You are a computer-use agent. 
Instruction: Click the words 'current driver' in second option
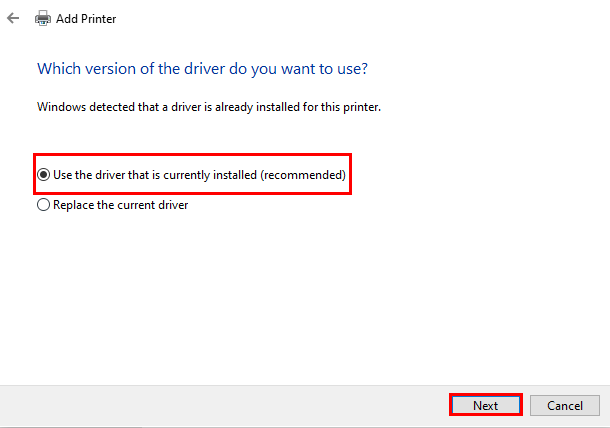153,205
